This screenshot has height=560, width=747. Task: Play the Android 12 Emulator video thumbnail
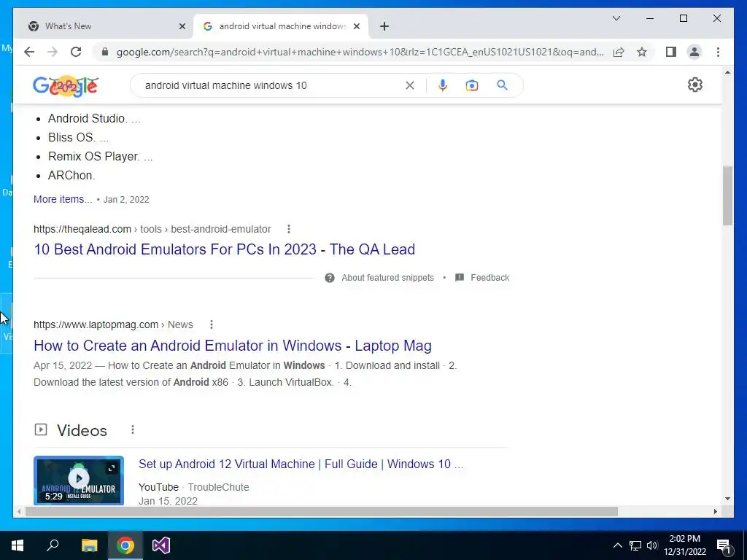79,480
